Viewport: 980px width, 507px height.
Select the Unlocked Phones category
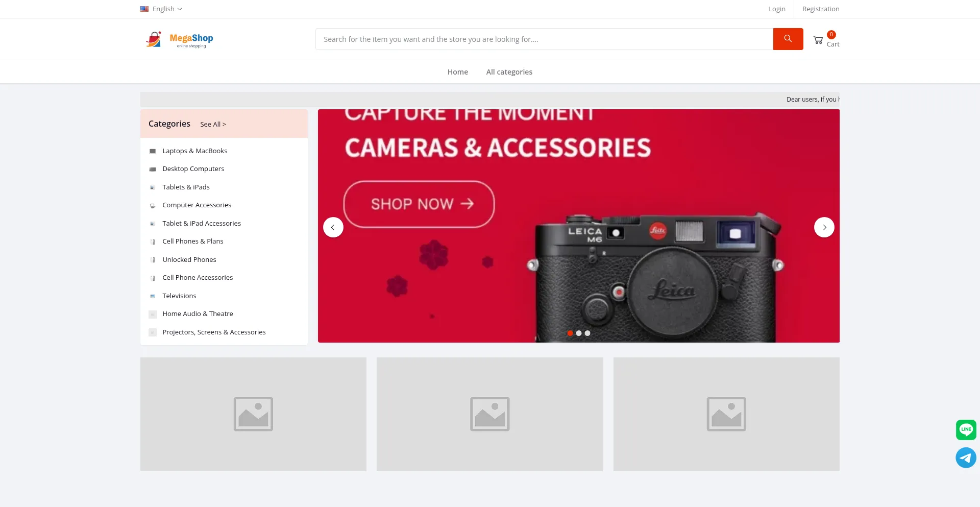coord(189,259)
